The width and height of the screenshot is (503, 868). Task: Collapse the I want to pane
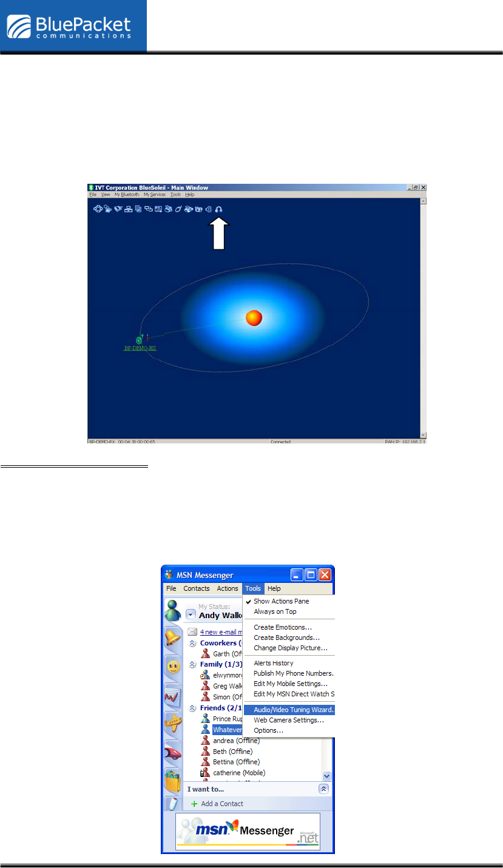click(x=324, y=789)
